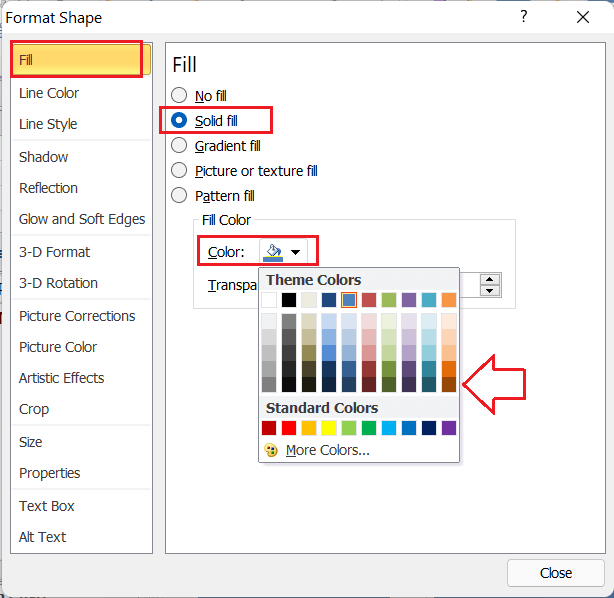The width and height of the screenshot is (614, 598).
Task: Pick standard bright red color swatch
Action: pyautogui.click(x=289, y=428)
